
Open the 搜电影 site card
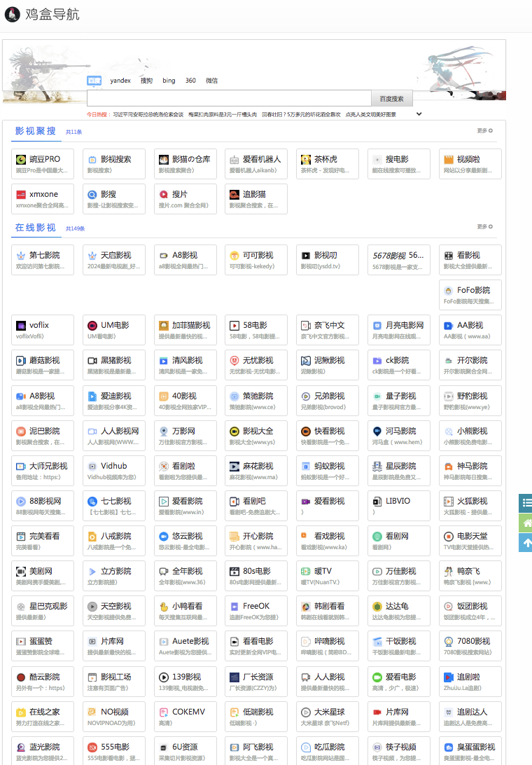[x=399, y=164]
